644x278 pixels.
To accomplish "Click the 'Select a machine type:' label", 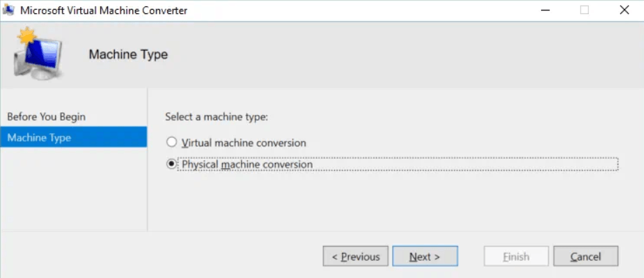I will coord(217,117).
